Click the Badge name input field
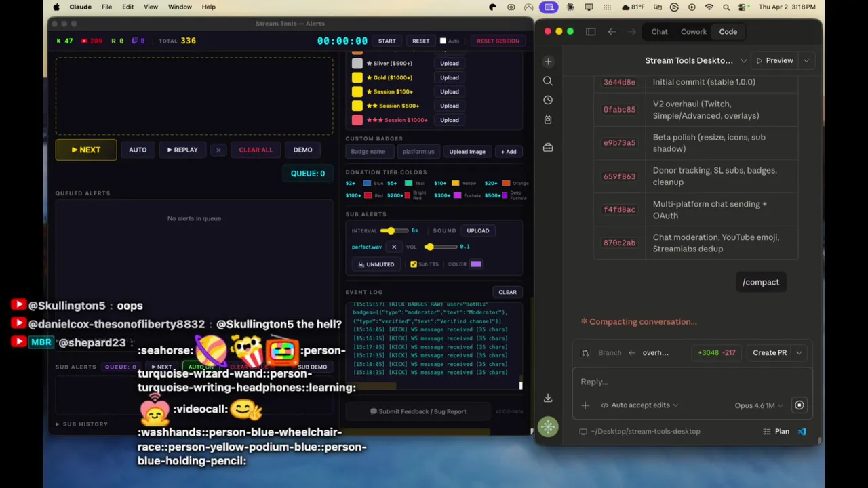Screen dimensions: 868x488 click(x=370, y=152)
